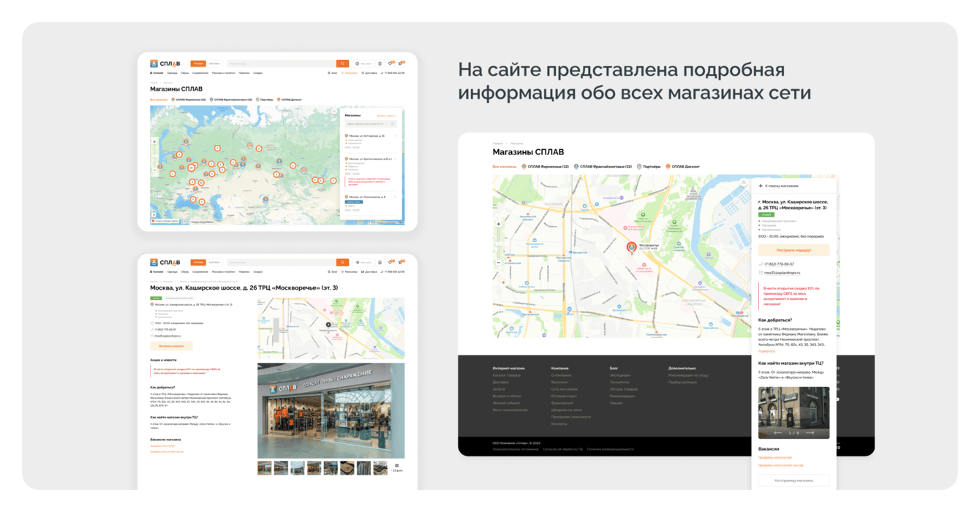Expand the store row Москва, ул. Космонавтов, д. 8
Image resolution: width=980 pixels, height=512 pixels.
(x=372, y=197)
